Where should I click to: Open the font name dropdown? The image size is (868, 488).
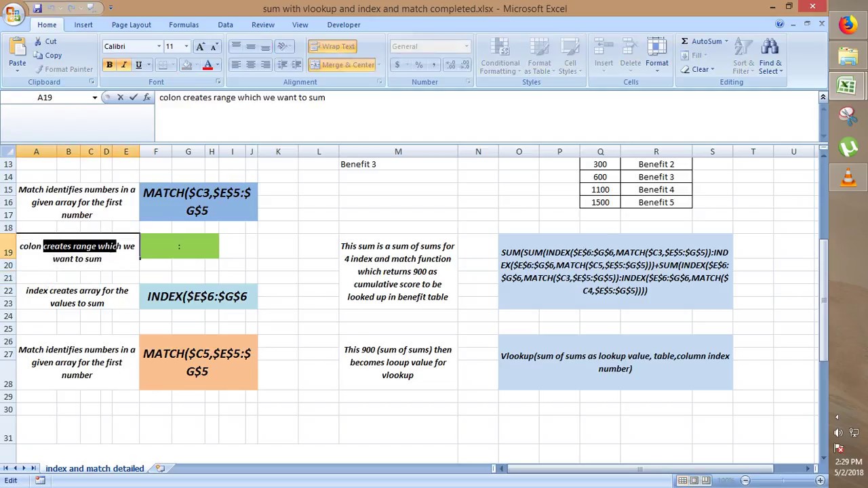coord(159,47)
